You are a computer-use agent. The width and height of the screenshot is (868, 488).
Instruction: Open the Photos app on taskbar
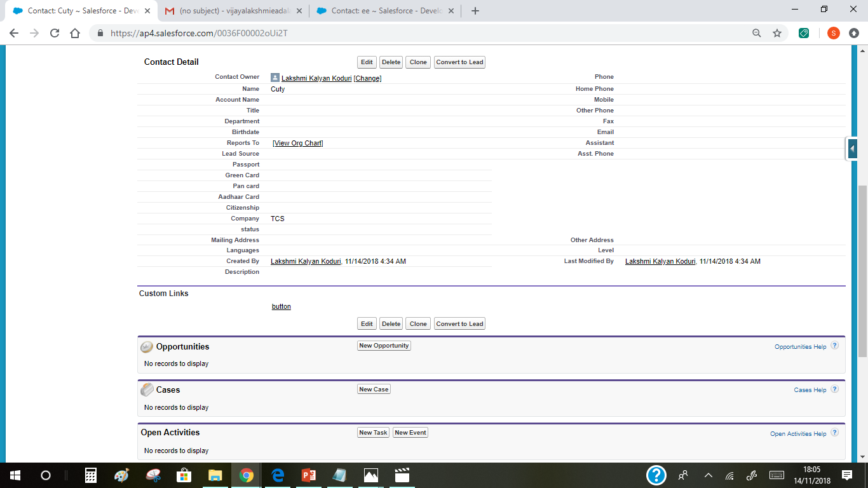tap(371, 475)
